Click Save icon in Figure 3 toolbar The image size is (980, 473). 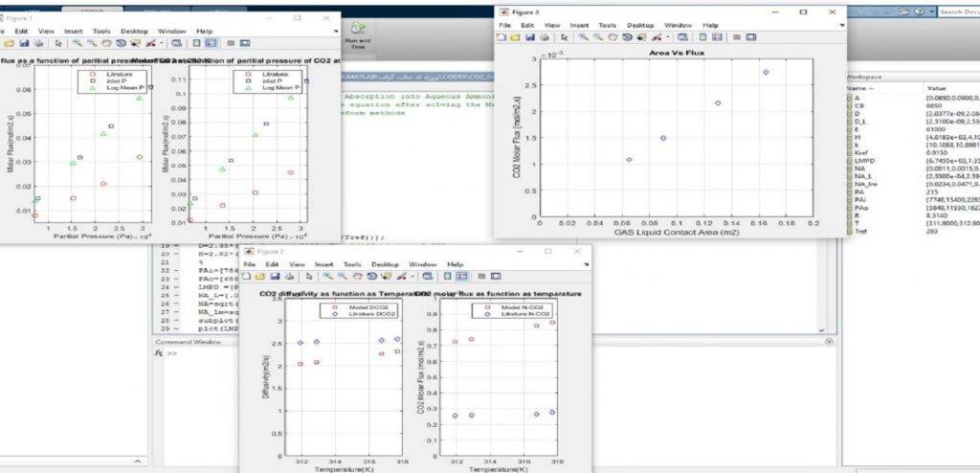pyautogui.click(x=530, y=37)
